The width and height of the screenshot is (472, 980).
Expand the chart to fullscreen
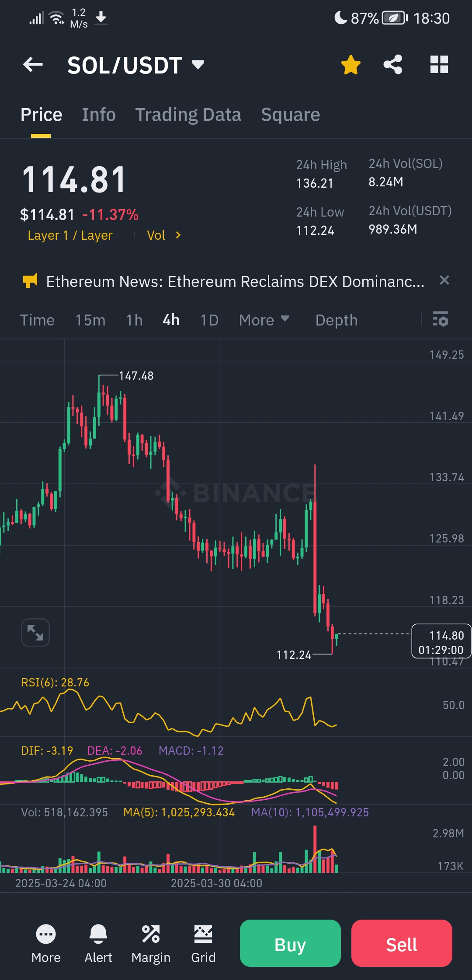[35, 633]
